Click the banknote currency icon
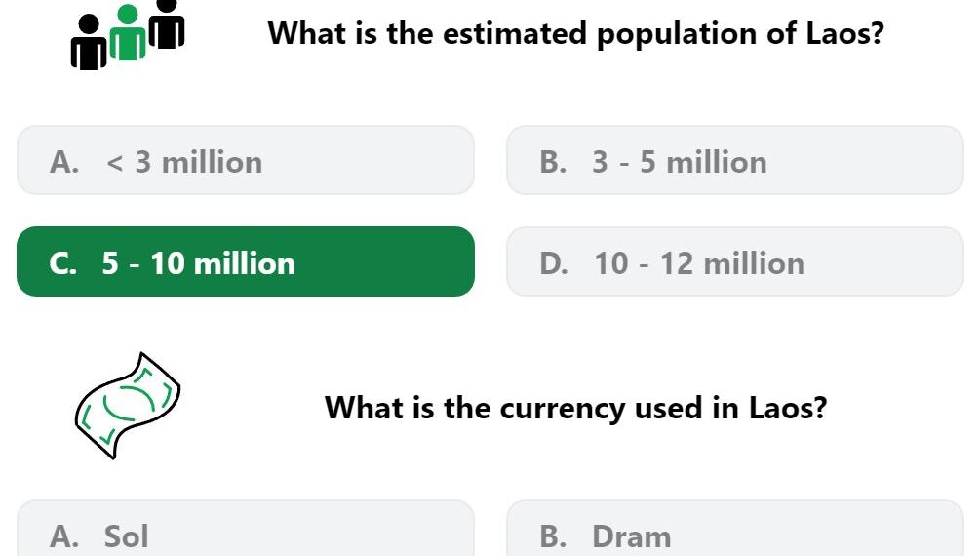Viewport: 980px width, 556px height. point(128,406)
